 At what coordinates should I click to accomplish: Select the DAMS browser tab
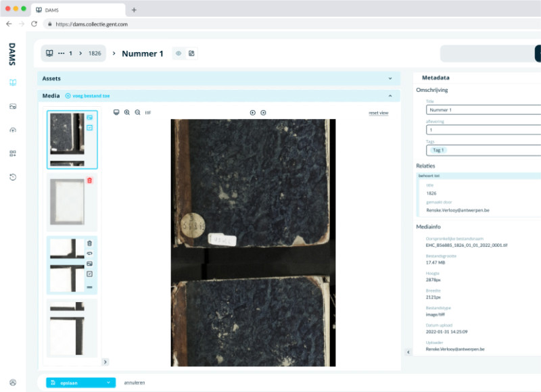pos(78,10)
